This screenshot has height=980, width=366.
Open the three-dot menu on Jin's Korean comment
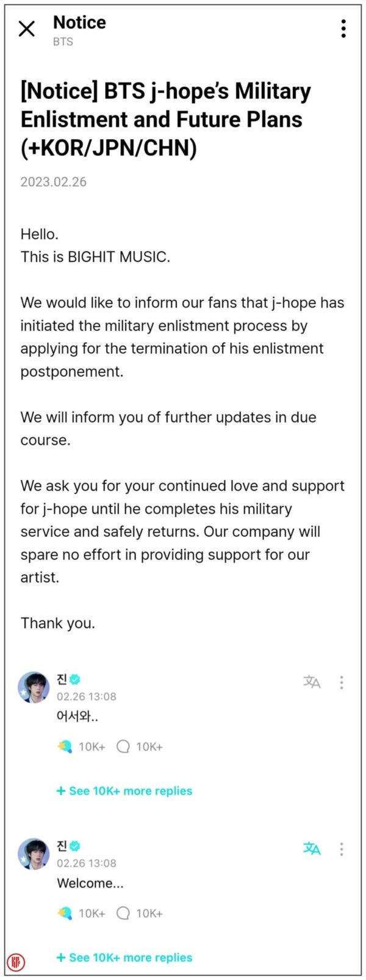click(342, 683)
